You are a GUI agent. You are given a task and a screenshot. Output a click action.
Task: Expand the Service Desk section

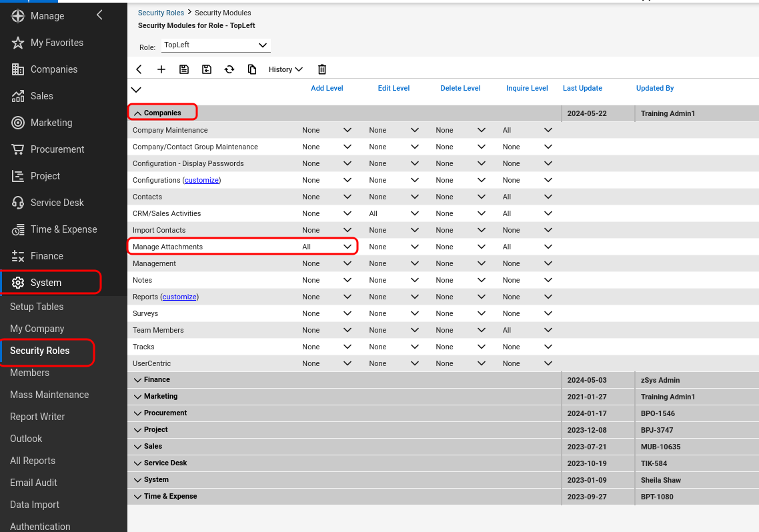(x=138, y=463)
